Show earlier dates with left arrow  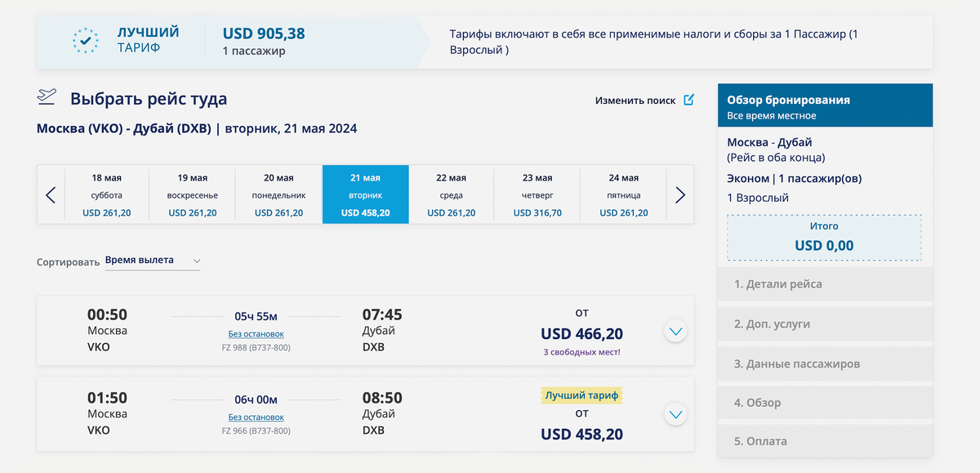[x=51, y=195]
